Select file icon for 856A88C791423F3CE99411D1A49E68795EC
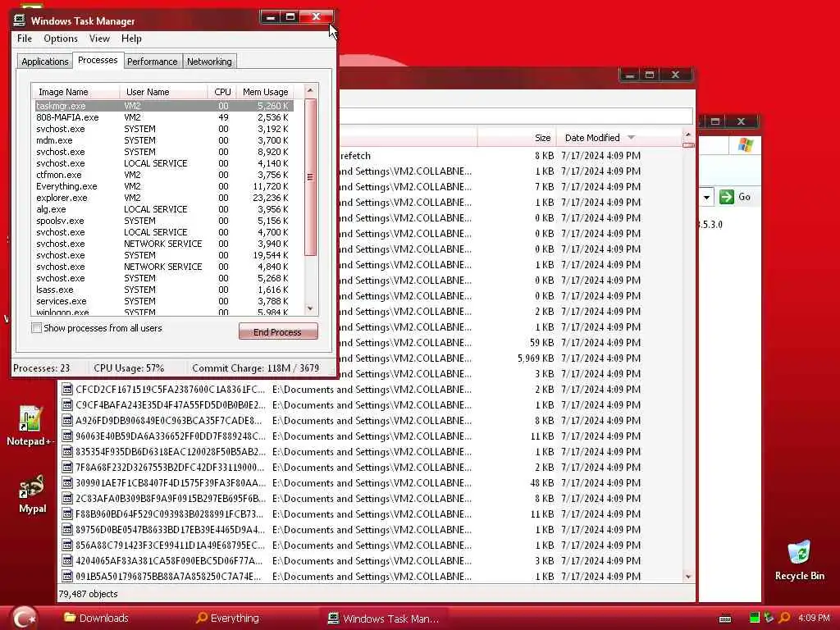This screenshot has width=840, height=630. (x=67, y=545)
